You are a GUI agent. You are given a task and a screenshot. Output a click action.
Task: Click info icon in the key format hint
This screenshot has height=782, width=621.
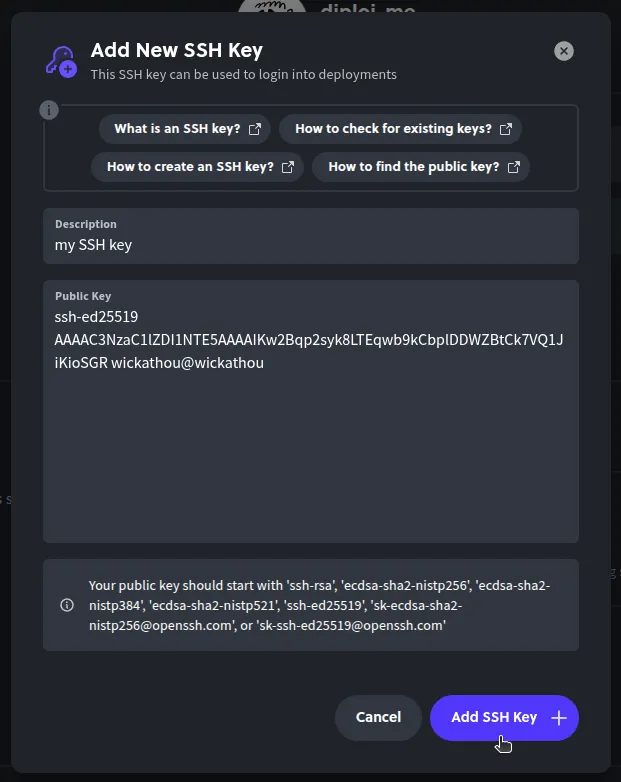click(x=67, y=605)
